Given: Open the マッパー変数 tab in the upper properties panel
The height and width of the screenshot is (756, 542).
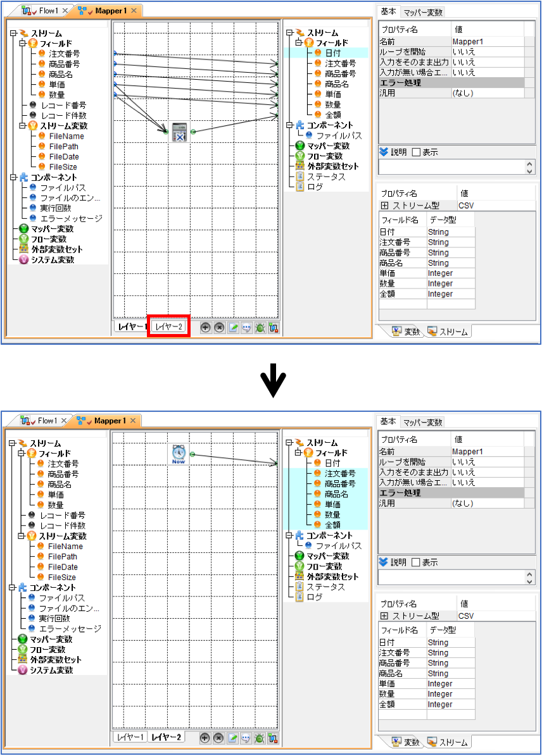Looking at the screenshot, I should [423, 13].
